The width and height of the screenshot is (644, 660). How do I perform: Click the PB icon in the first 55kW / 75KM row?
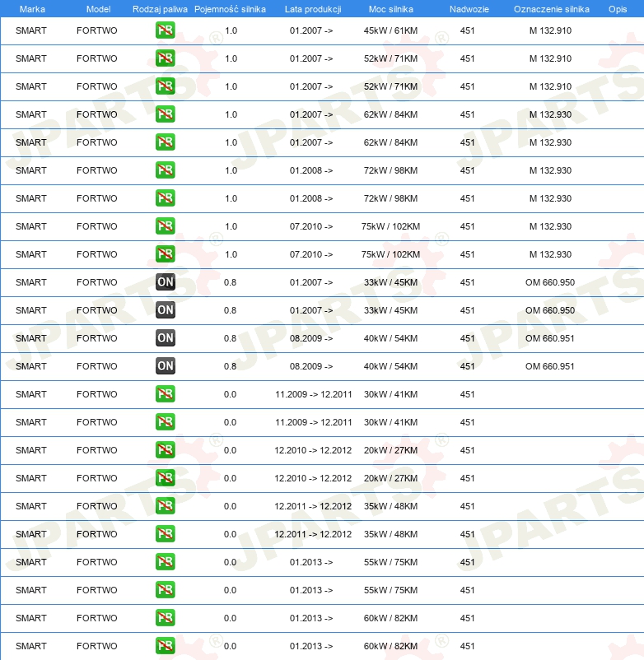pyautogui.click(x=166, y=562)
